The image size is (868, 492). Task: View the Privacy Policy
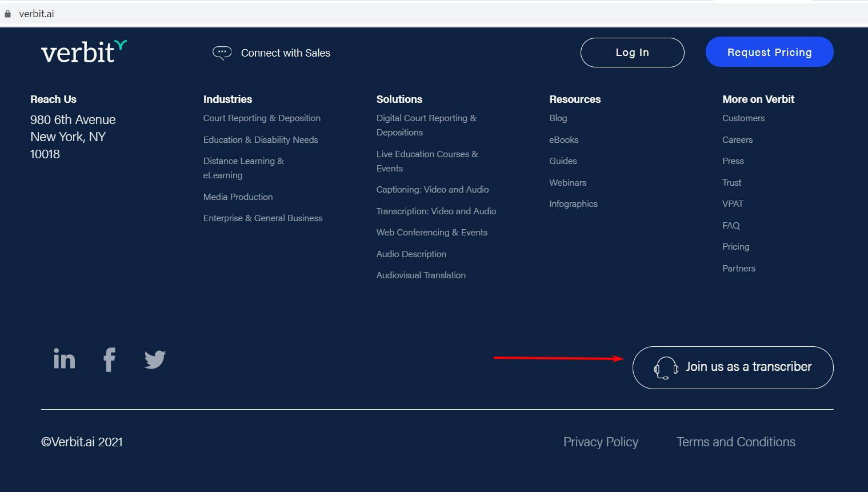(601, 442)
